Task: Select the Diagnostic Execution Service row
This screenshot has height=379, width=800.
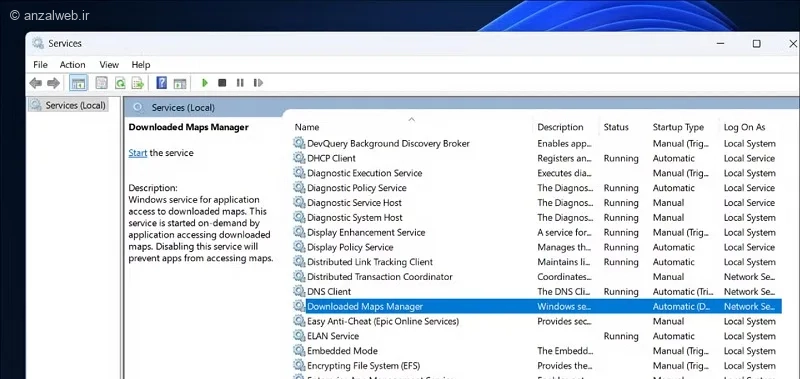Action: (x=537, y=173)
